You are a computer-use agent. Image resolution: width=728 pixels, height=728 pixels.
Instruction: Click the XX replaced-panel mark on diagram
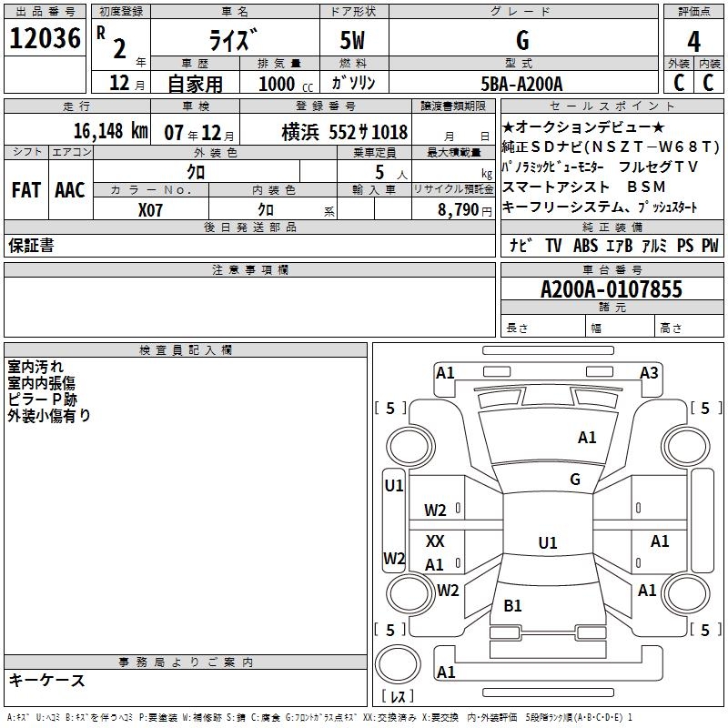435,541
